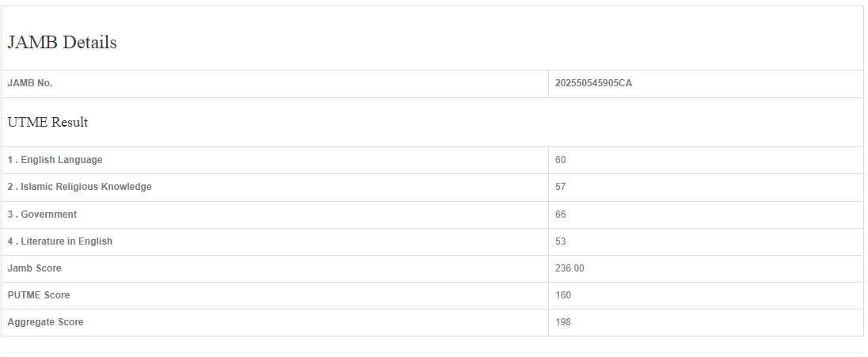868x357 pixels.
Task: Select the JAMB No. label cell
Action: [x=30, y=83]
